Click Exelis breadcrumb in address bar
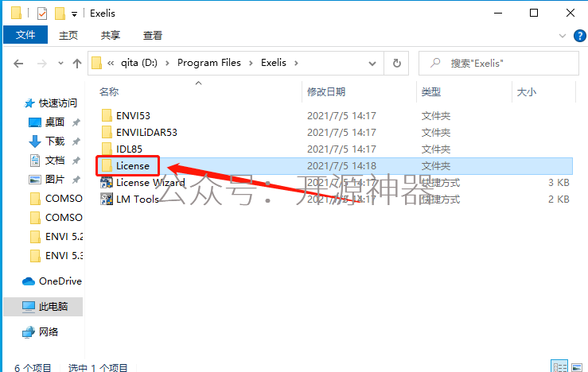This screenshot has height=372, width=588. (x=274, y=63)
